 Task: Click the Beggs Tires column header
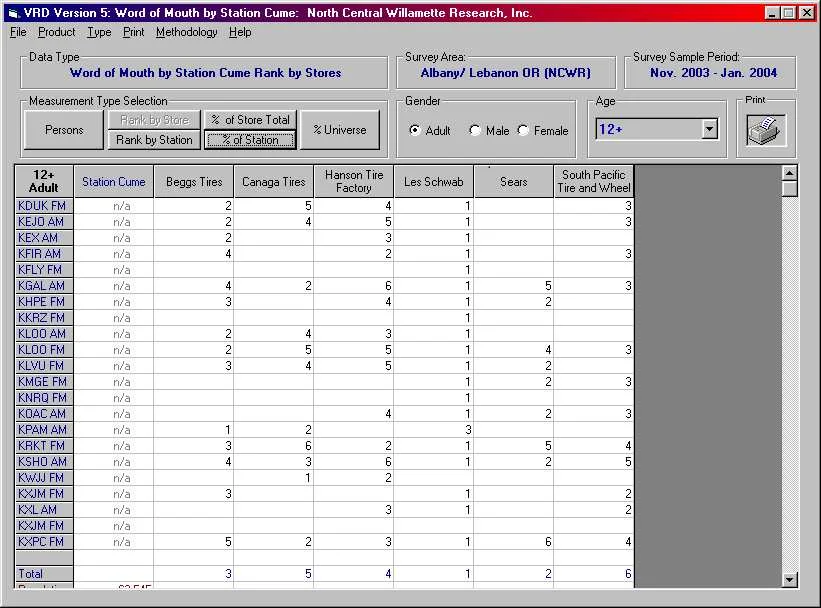click(x=194, y=182)
